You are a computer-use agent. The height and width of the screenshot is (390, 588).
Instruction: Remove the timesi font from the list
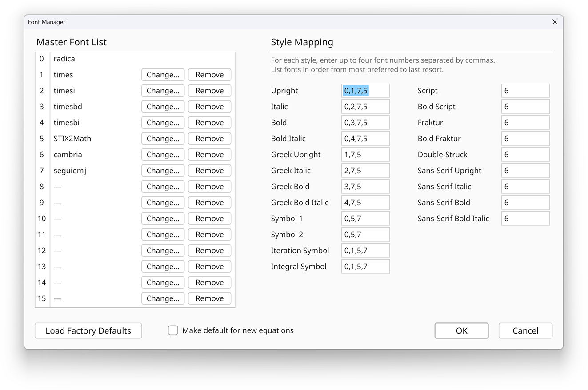(209, 91)
